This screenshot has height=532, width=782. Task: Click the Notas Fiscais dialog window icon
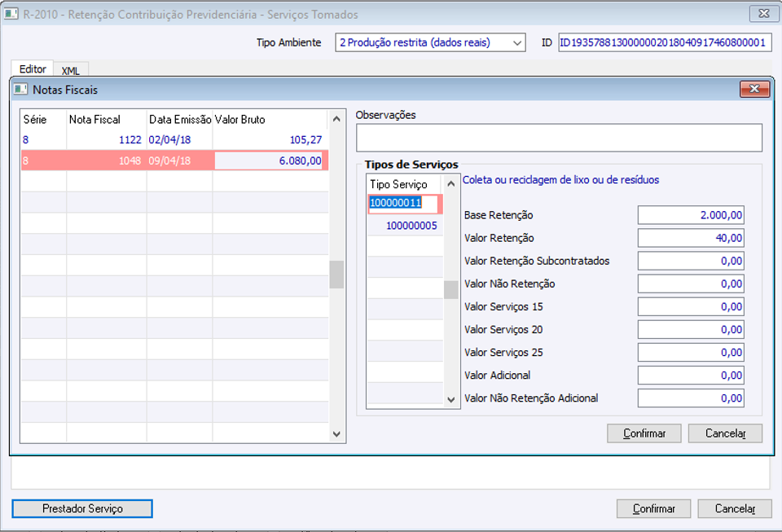click(x=20, y=90)
